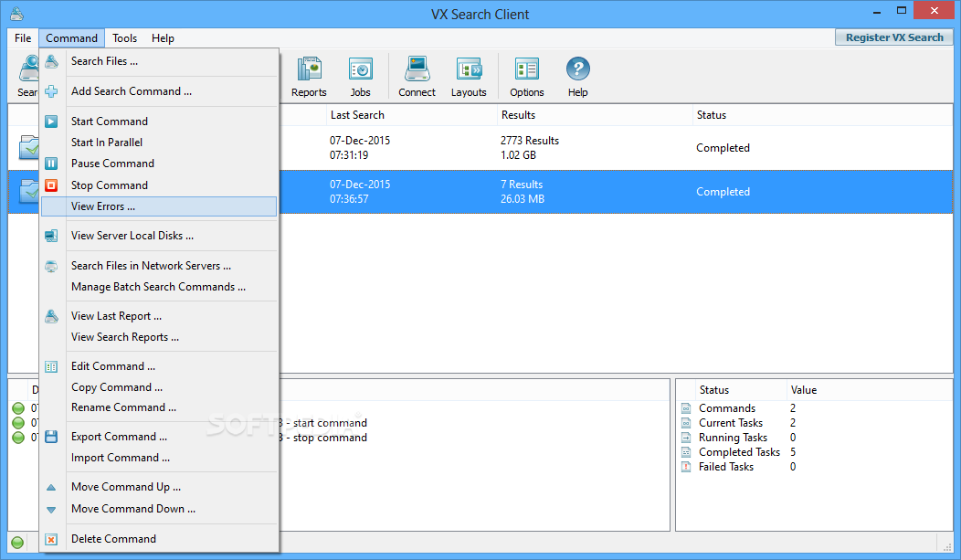Screen dimensions: 961x560
Task: Click the up arrow icon beside Move Command Up
Action: pyautogui.click(x=51, y=488)
